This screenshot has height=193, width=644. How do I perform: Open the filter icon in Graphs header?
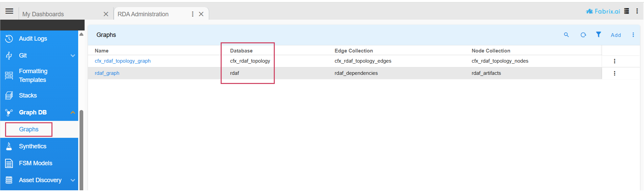coord(598,35)
